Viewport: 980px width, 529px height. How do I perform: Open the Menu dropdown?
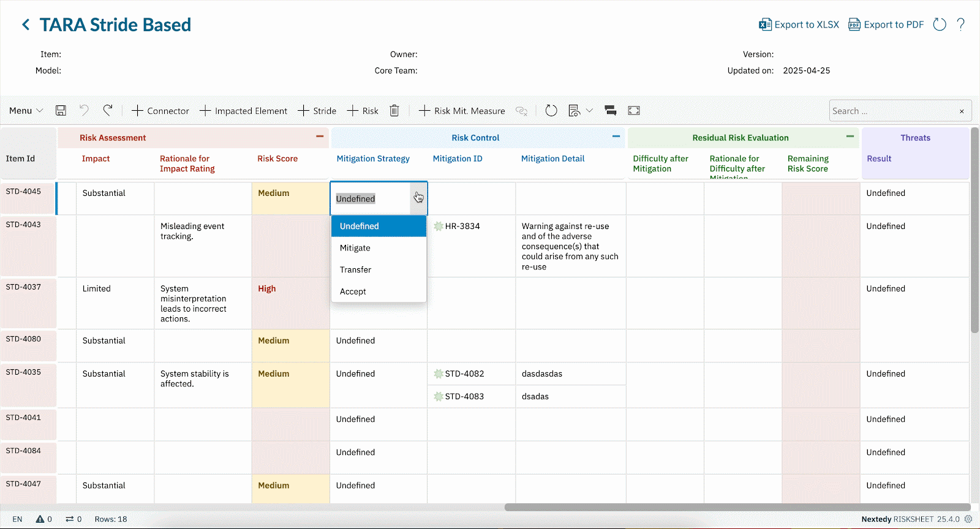(26, 111)
